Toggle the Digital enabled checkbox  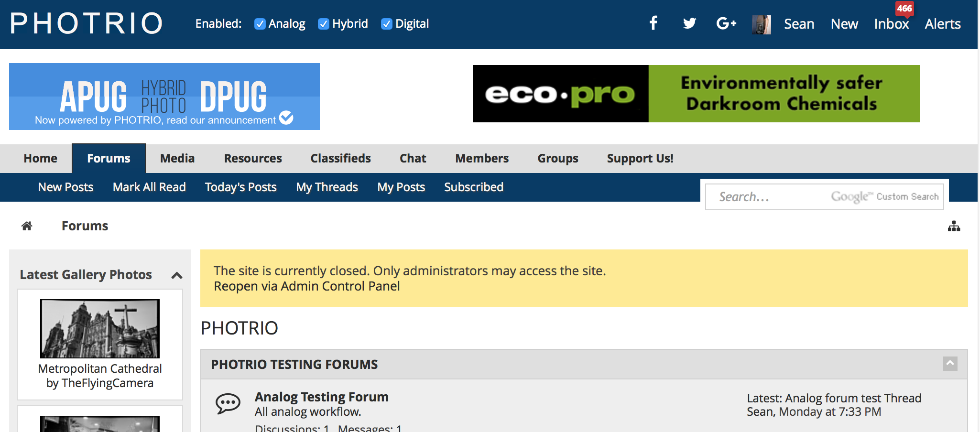click(x=387, y=24)
